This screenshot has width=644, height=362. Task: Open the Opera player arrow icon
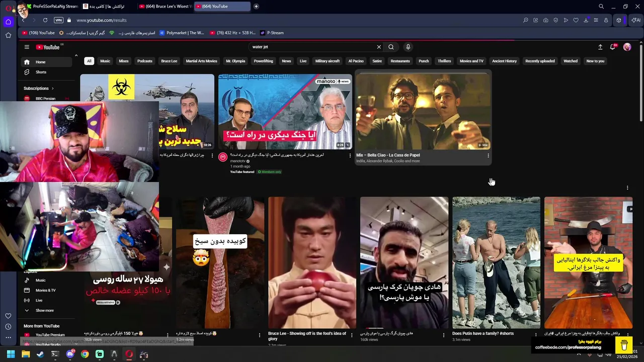(566, 20)
